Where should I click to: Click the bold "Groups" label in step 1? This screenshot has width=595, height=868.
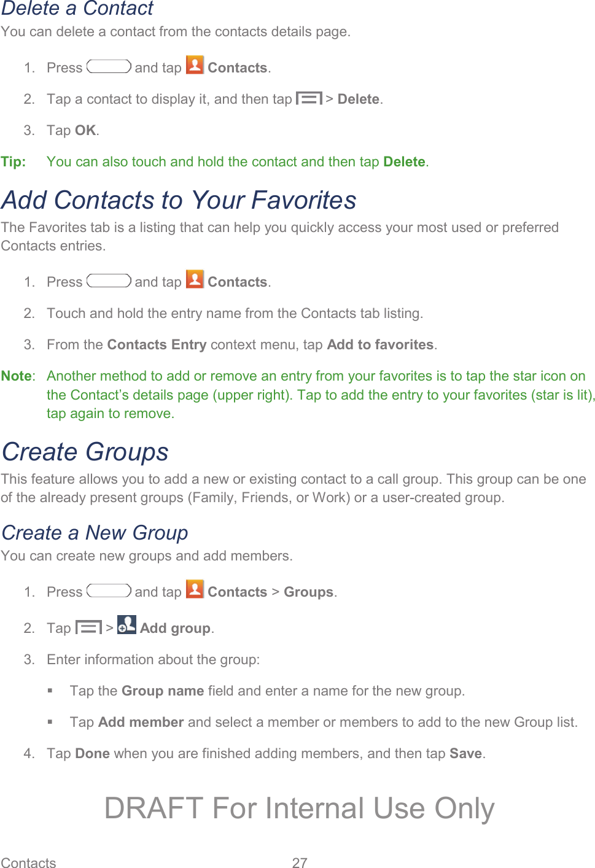(308, 592)
